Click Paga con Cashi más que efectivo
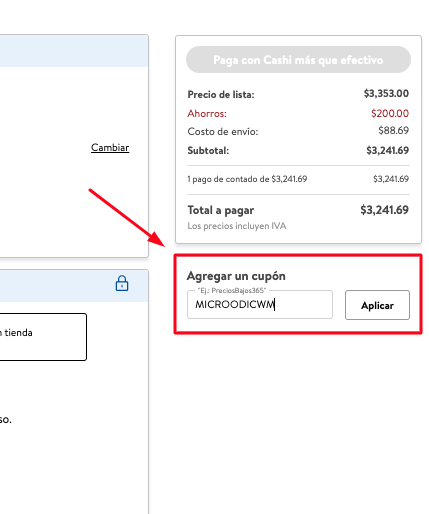Screen dimensions: 429x514 298,60
